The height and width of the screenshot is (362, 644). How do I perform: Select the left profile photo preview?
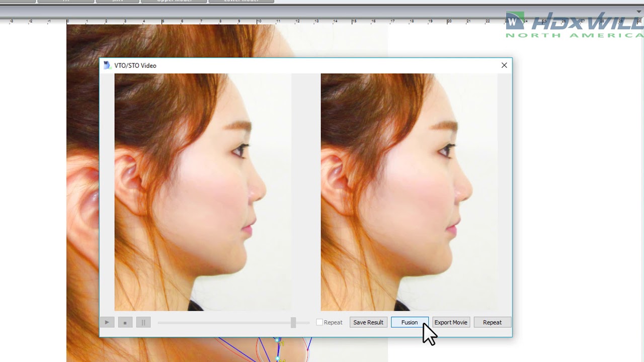coord(203,192)
